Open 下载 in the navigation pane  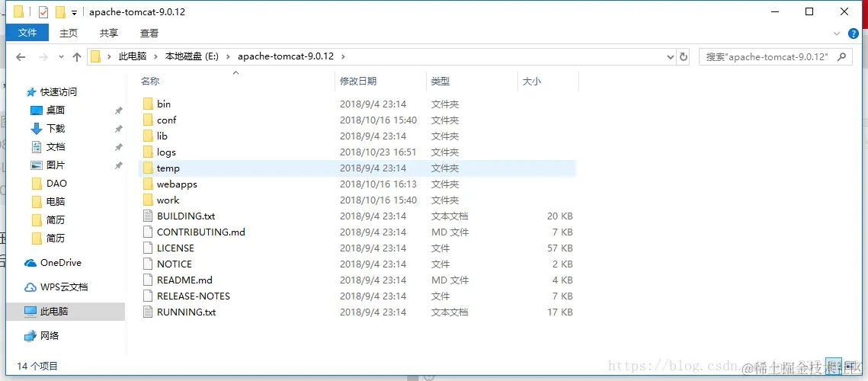tap(56, 129)
